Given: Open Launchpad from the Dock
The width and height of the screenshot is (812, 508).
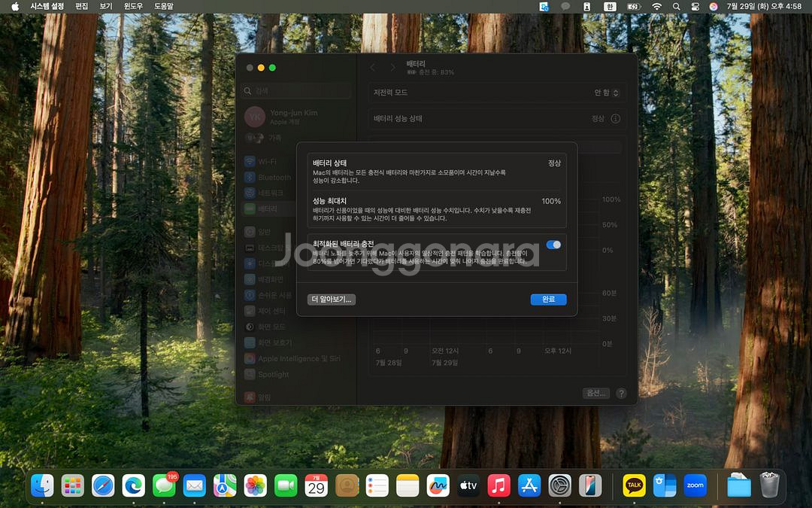Looking at the screenshot, I should click(72, 485).
